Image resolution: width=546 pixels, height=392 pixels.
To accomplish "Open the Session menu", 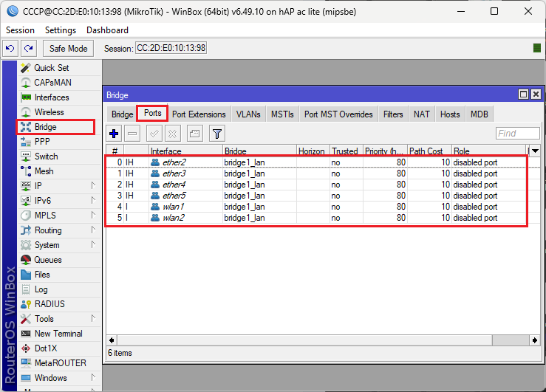I will click(x=20, y=30).
